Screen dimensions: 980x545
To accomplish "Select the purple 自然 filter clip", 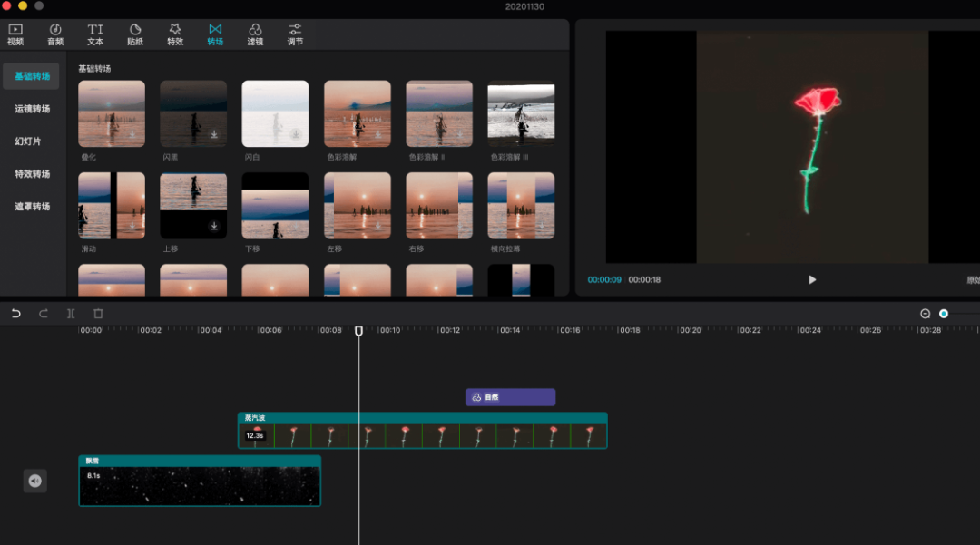I will (x=510, y=397).
